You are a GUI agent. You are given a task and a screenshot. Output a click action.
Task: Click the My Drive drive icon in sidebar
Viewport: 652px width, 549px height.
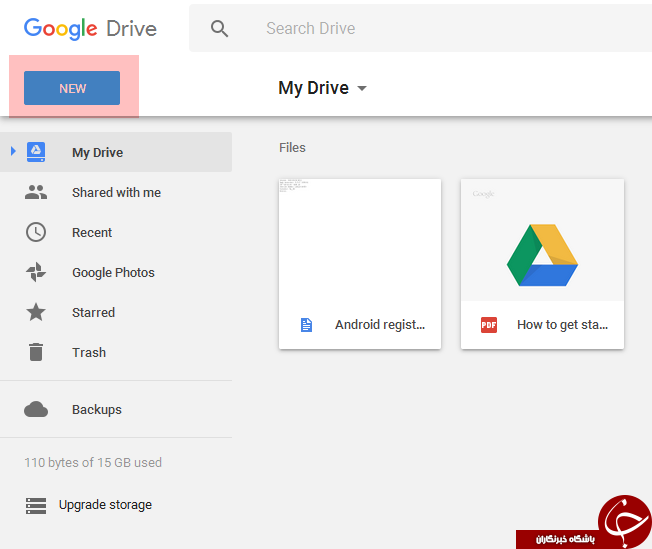[36, 152]
